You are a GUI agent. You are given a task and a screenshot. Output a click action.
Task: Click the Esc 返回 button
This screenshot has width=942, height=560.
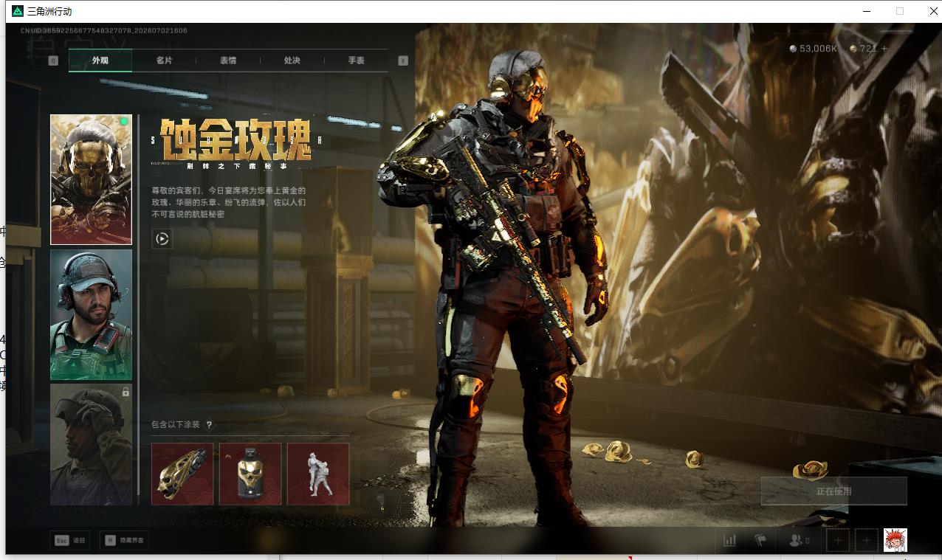coord(69,540)
